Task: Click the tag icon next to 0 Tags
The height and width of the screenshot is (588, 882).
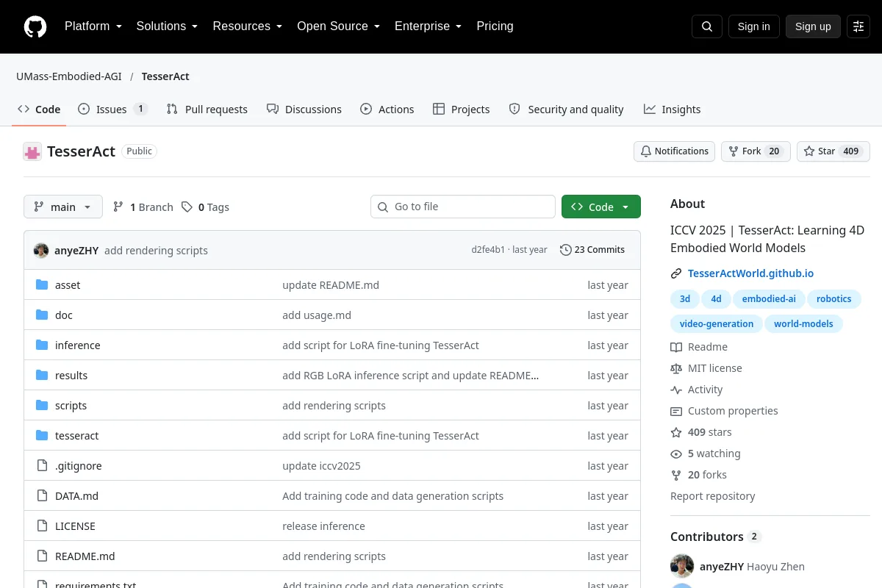Action: click(x=187, y=207)
